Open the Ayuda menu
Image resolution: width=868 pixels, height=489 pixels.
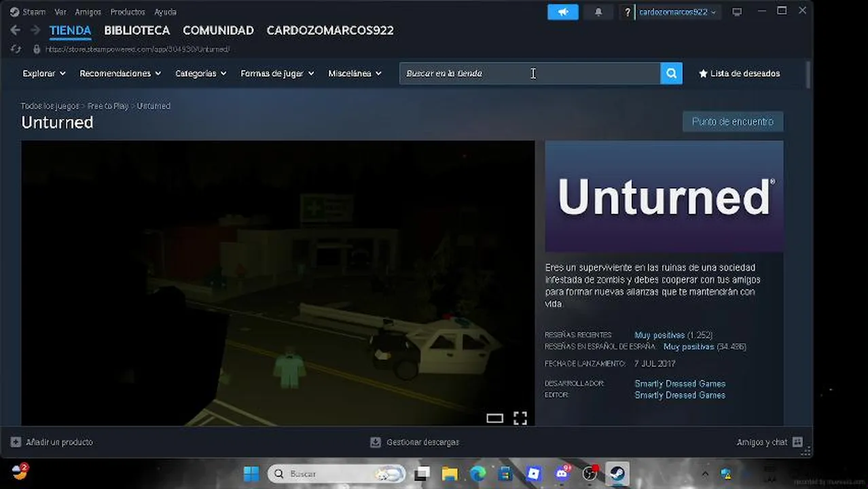coord(165,12)
